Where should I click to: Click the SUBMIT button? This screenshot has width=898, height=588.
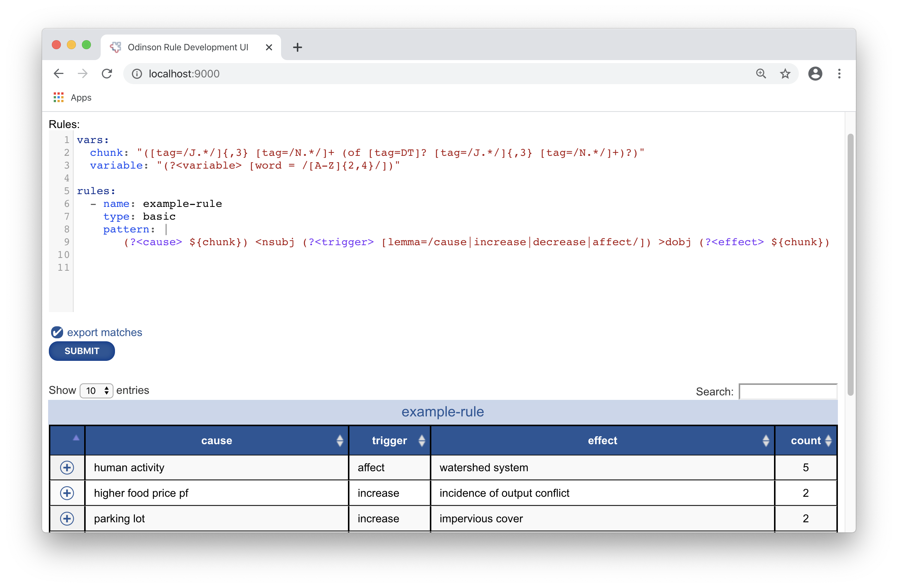coord(82,351)
